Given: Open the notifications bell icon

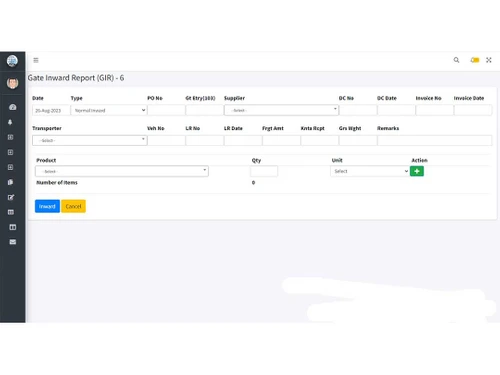Looking at the screenshot, I should pyautogui.click(x=10, y=122).
